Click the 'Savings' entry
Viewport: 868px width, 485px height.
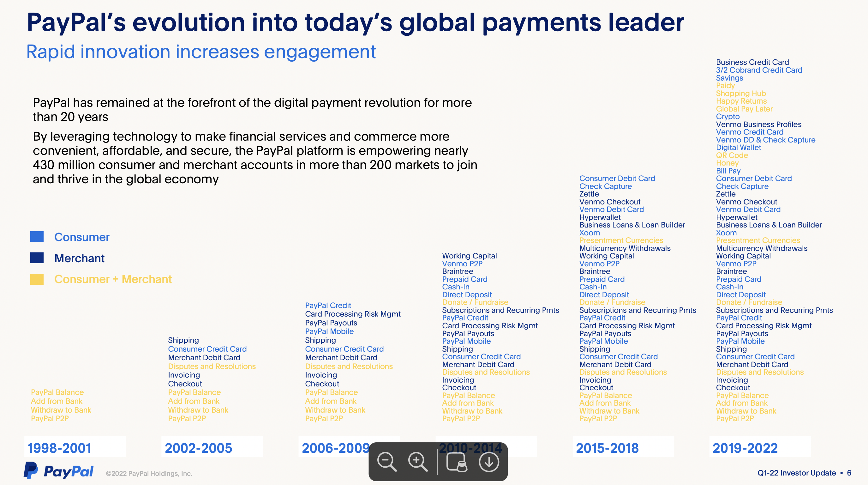pyautogui.click(x=729, y=78)
